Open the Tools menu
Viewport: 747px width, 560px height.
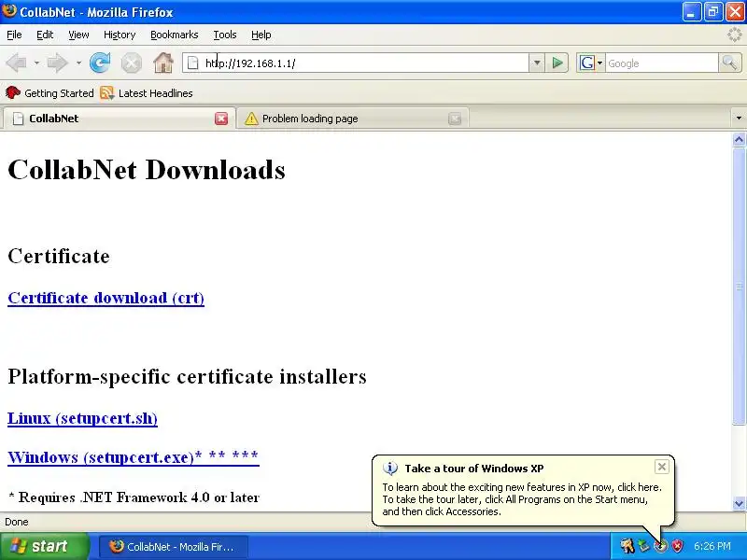(x=225, y=35)
